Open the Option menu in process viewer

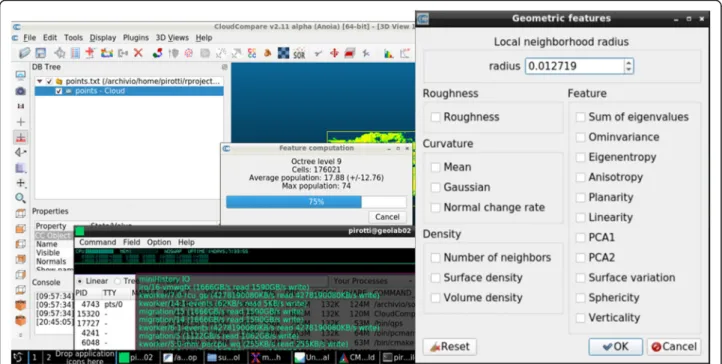159,242
